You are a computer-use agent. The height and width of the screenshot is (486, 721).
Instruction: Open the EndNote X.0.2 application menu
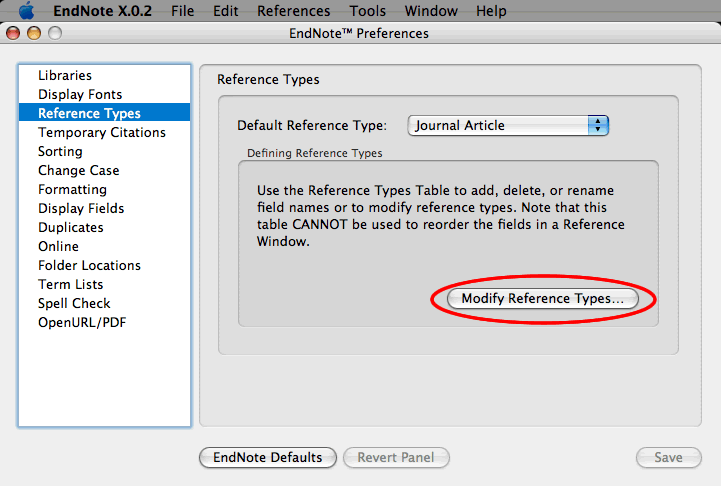click(x=102, y=11)
